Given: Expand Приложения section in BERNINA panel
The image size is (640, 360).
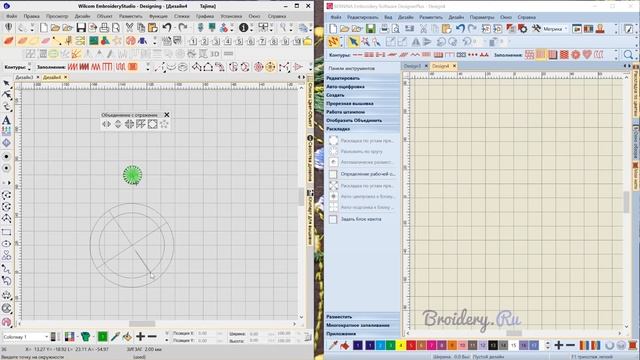Looking at the screenshot, I should click(x=362, y=334).
